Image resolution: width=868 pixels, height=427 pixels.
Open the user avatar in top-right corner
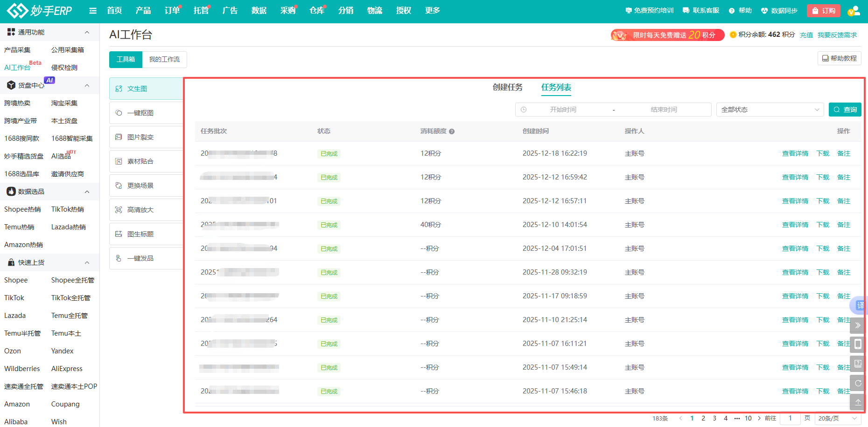coord(853,11)
